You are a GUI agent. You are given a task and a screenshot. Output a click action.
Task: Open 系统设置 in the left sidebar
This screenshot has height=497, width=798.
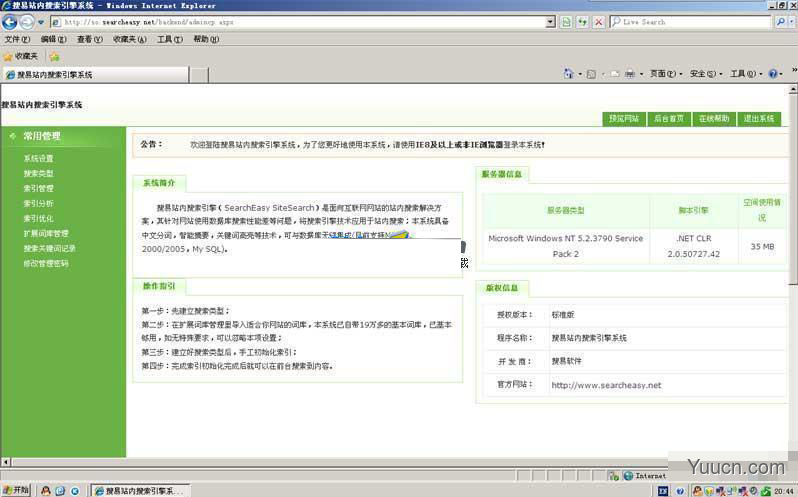38,159
